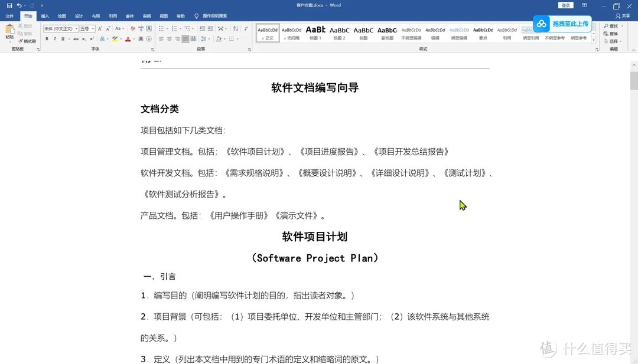Apply enclosed character circle icon
The width and height of the screenshot is (638, 364).
pyautogui.click(x=149, y=39)
